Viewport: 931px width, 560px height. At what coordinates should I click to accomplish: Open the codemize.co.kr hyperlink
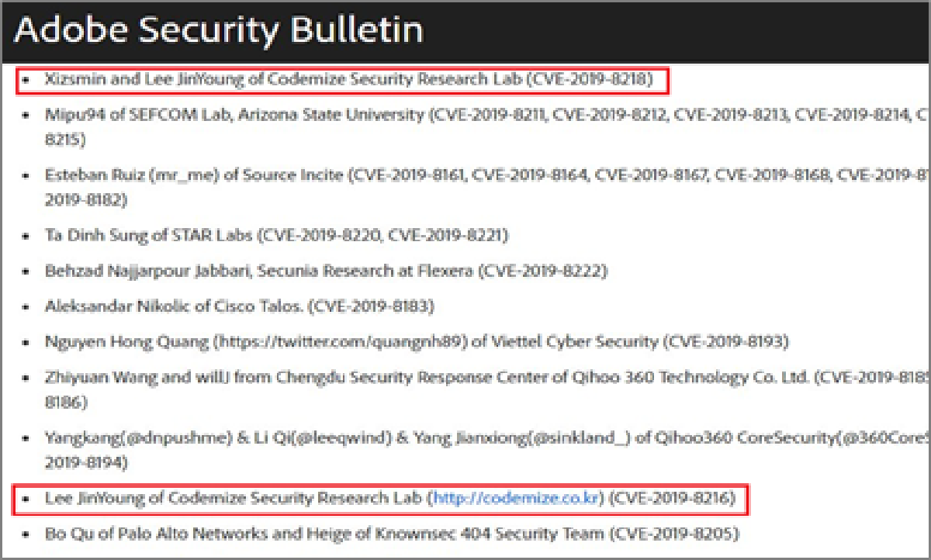pos(517,498)
